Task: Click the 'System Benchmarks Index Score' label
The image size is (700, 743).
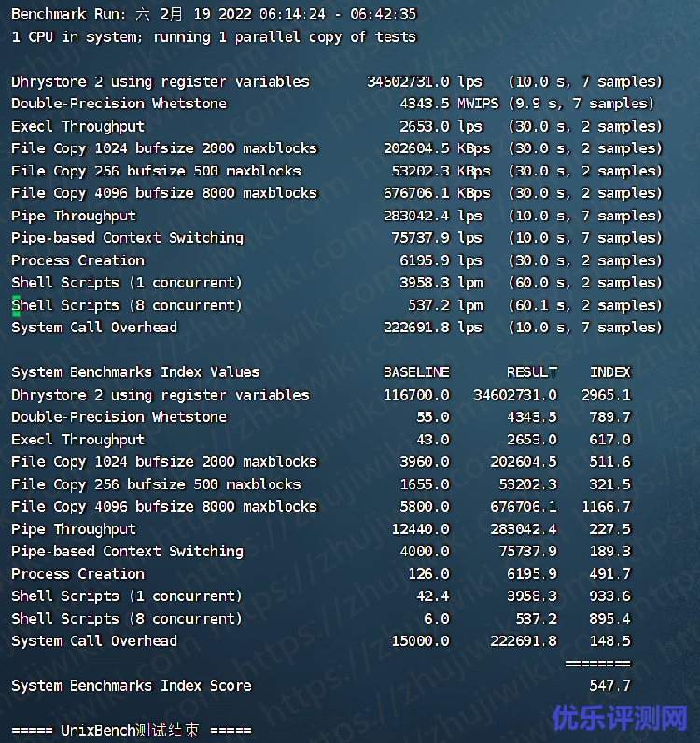Action: [132, 686]
